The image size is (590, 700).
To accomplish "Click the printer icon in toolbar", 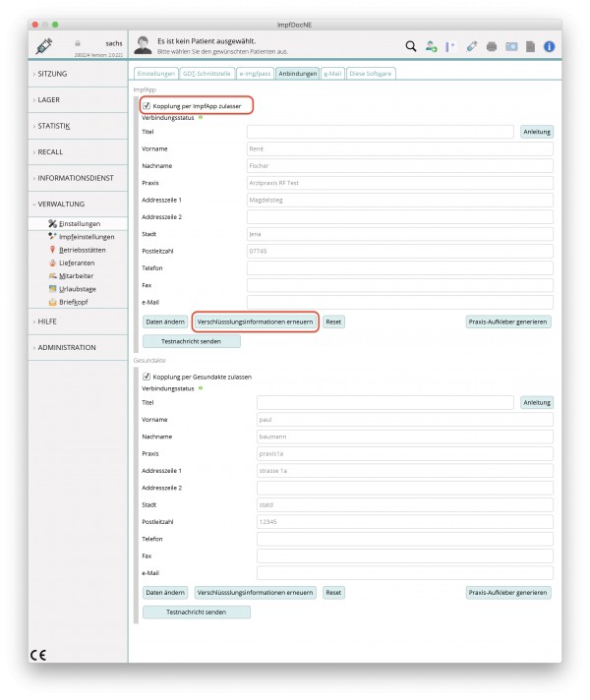I will click(492, 46).
